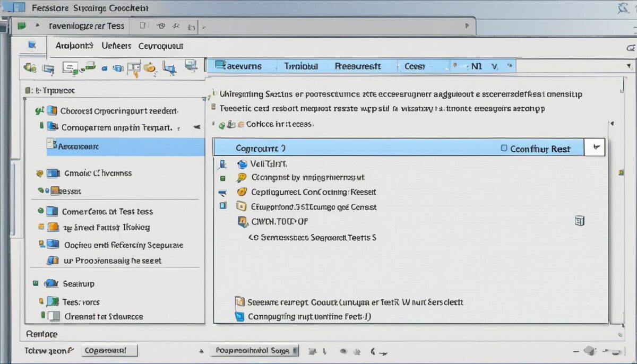Toggle the blue checkbox beside Efuuponlond row
The height and width of the screenshot is (364, 637).
point(223,206)
